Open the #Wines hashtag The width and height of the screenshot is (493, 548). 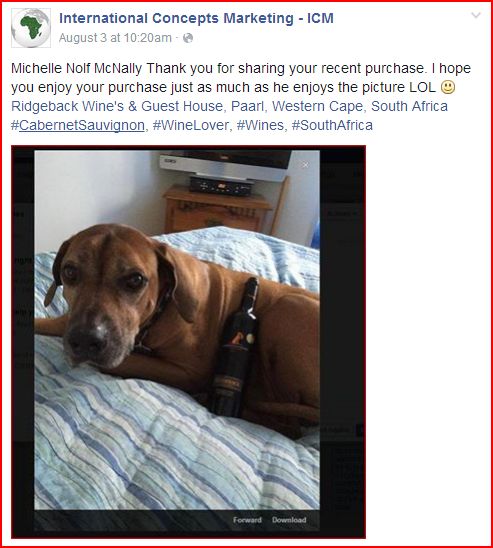point(260,125)
